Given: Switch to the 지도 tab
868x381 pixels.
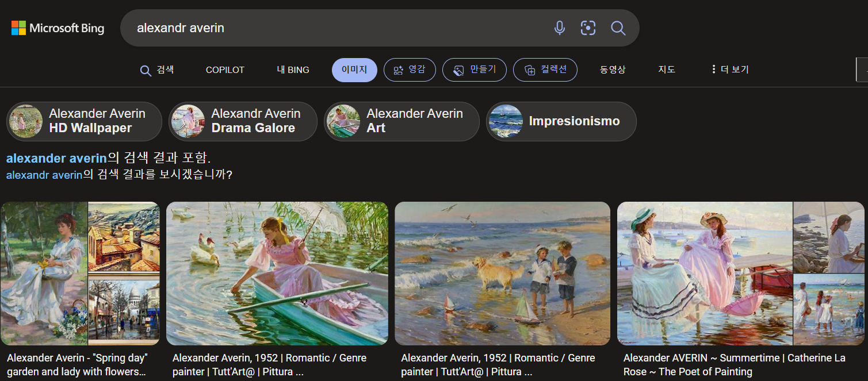Looking at the screenshot, I should pyautogui.click(x=667, y=70).
